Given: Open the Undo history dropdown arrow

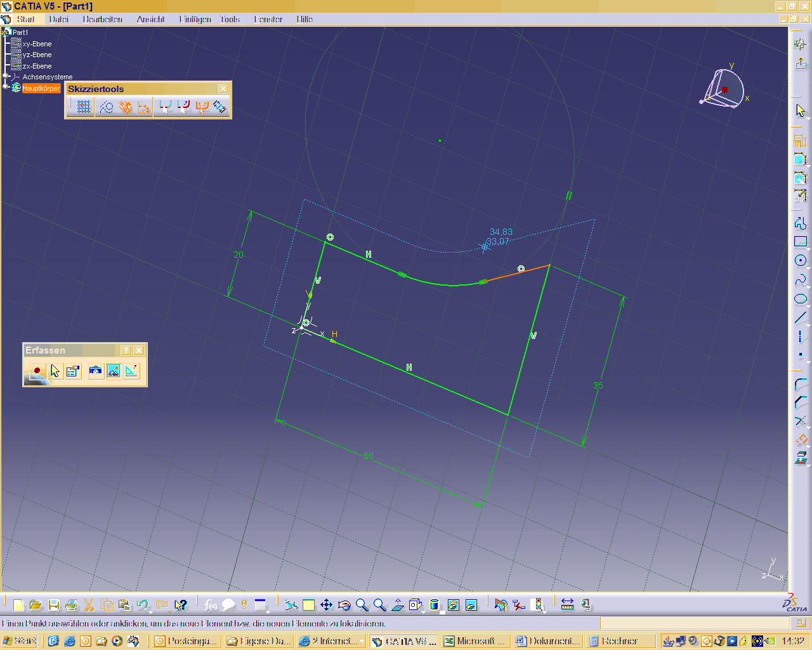Looking at the screenshot, I should [150, 611].
